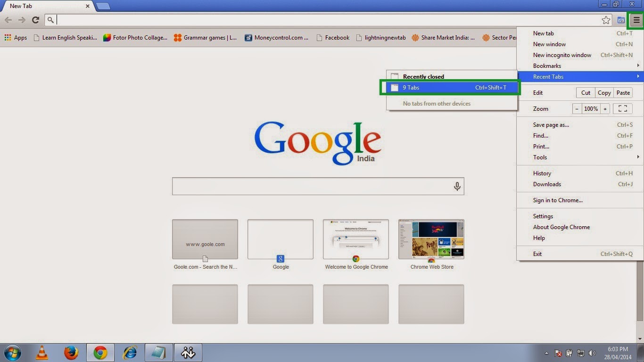Click the taskbar clock and date
644x362 pixels.
(618, 353)
